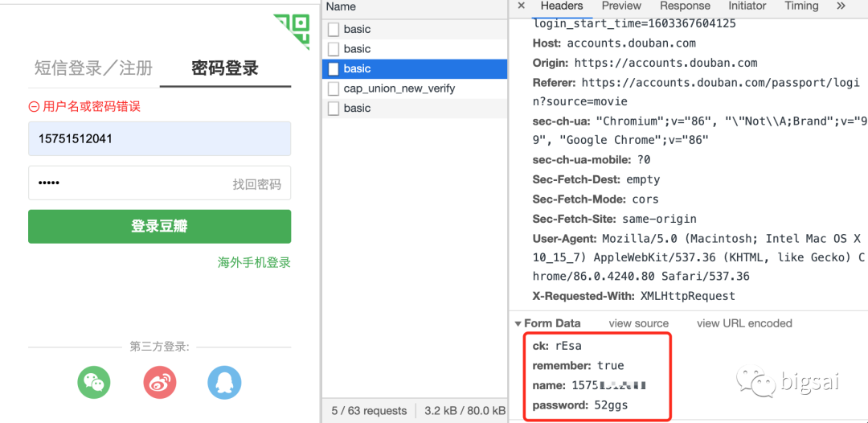The height and width of the screenshot is (423, 868).
Task: Select the highlighted basic request row
Action: click(x=415, y=68)
